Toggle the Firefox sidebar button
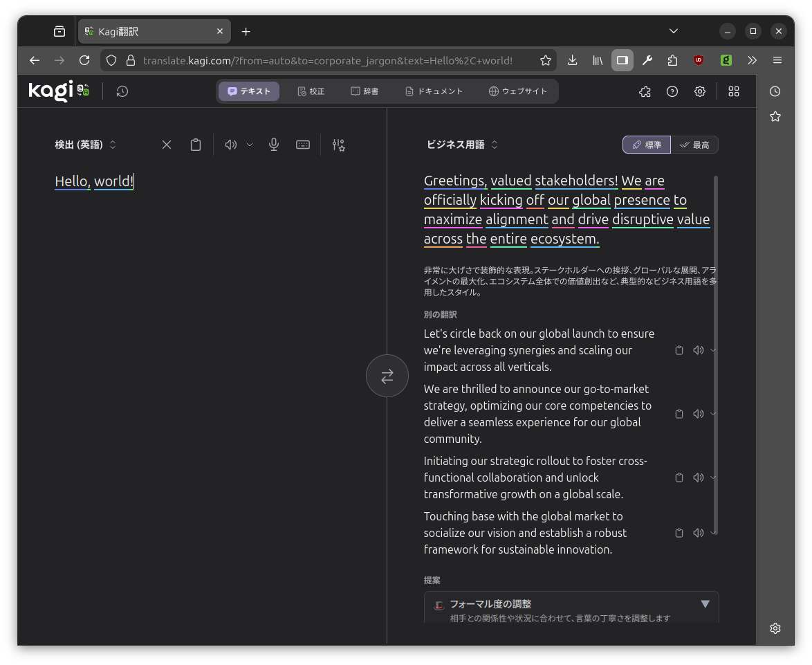812x665 pixels. coord(622,60)
